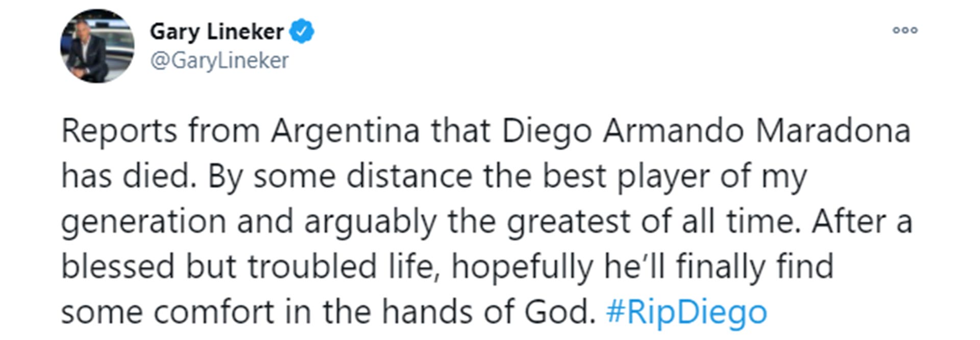This screenshot has width=980, height=340.
Task: Click the word distance in the tweet
Action: coord(410,176)
